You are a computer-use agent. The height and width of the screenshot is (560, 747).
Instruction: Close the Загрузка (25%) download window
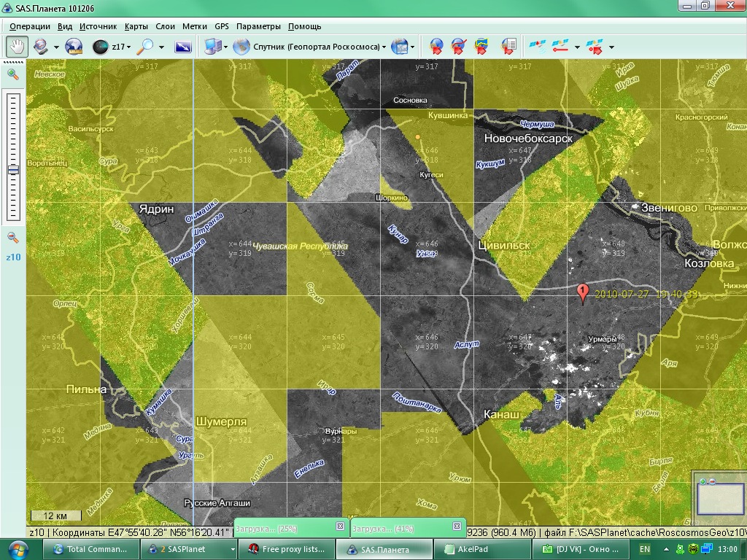[340, 526]
